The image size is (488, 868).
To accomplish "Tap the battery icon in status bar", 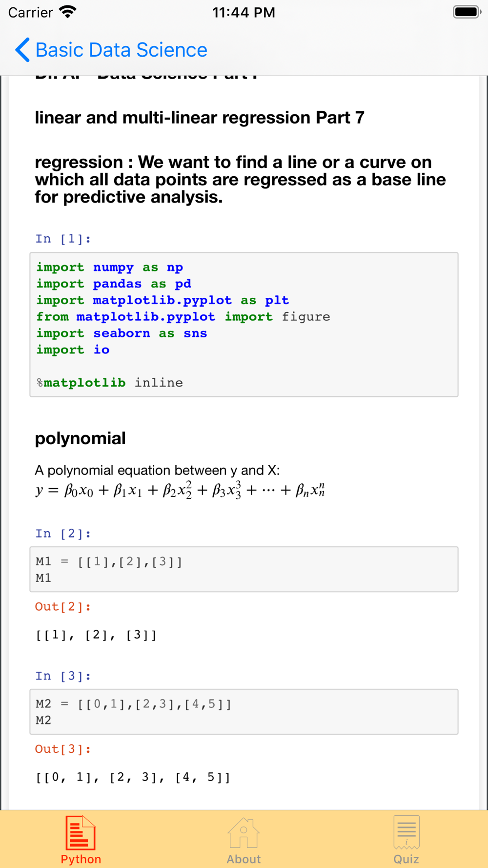I will 467,12.
